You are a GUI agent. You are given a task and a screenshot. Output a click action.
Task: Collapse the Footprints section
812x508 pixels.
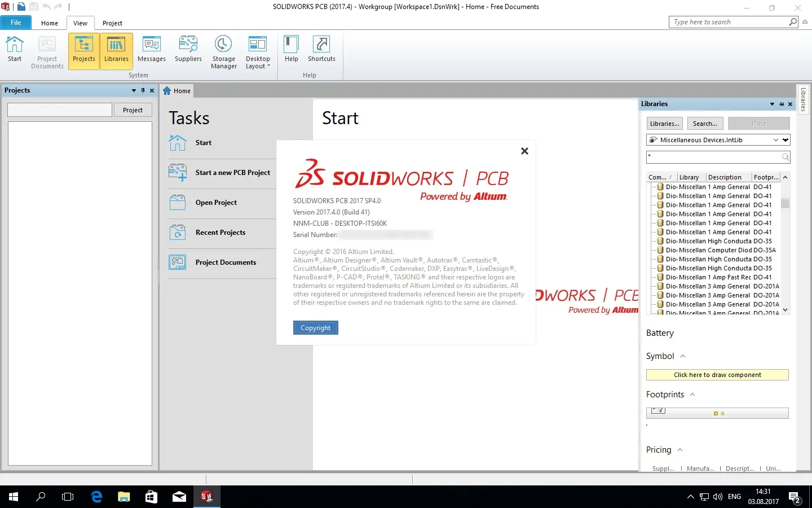692,395
